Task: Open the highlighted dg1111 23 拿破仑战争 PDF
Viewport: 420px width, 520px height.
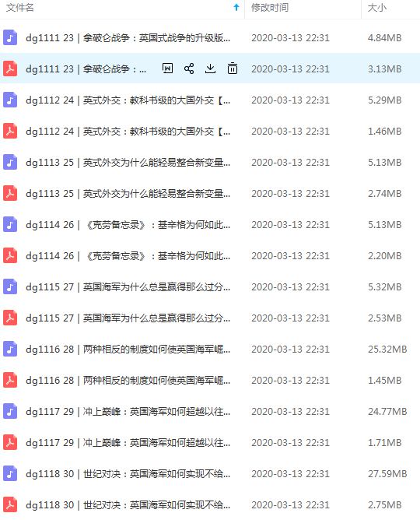Action: click(86, 69)
